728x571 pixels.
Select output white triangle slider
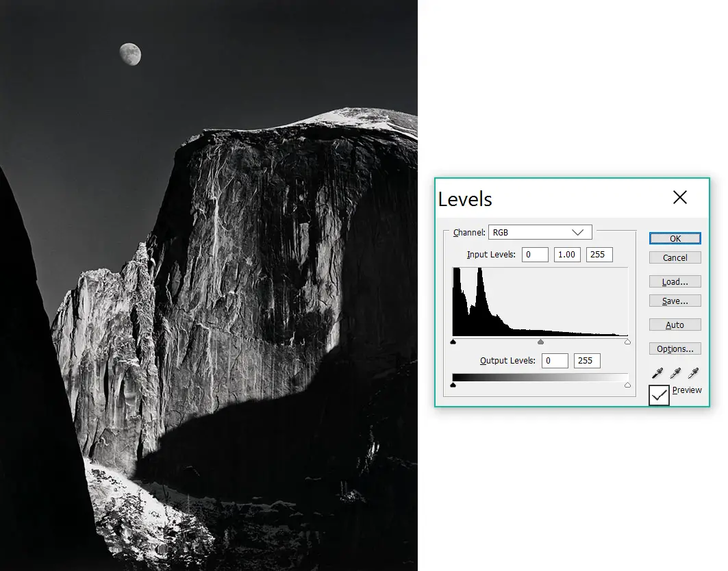628,385
